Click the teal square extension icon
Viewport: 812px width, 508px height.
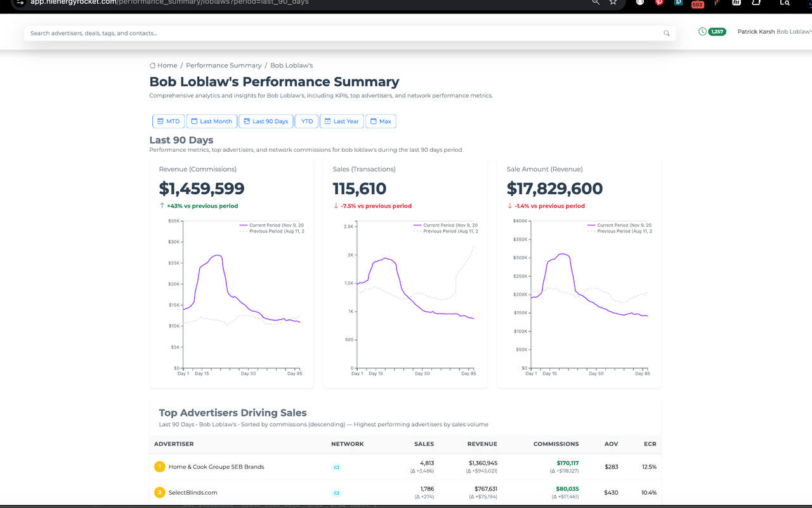tap(678, 3)
